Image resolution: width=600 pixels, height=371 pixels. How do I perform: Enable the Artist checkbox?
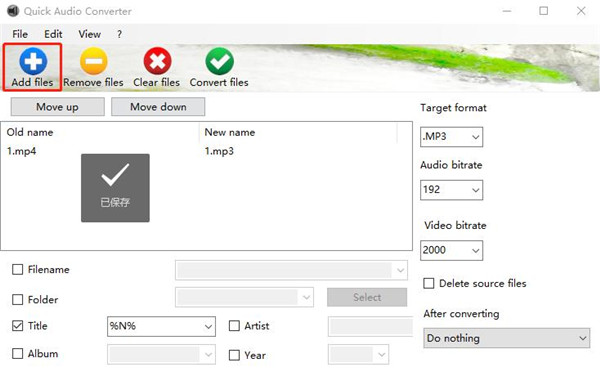234,326
